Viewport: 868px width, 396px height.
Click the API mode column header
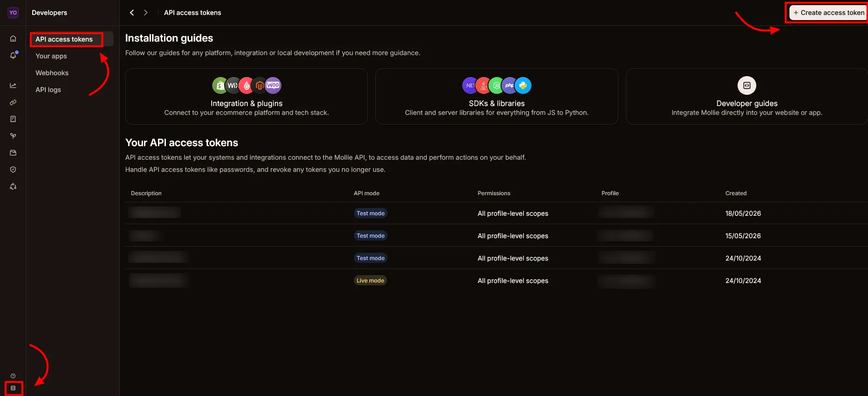coord(366,193)
